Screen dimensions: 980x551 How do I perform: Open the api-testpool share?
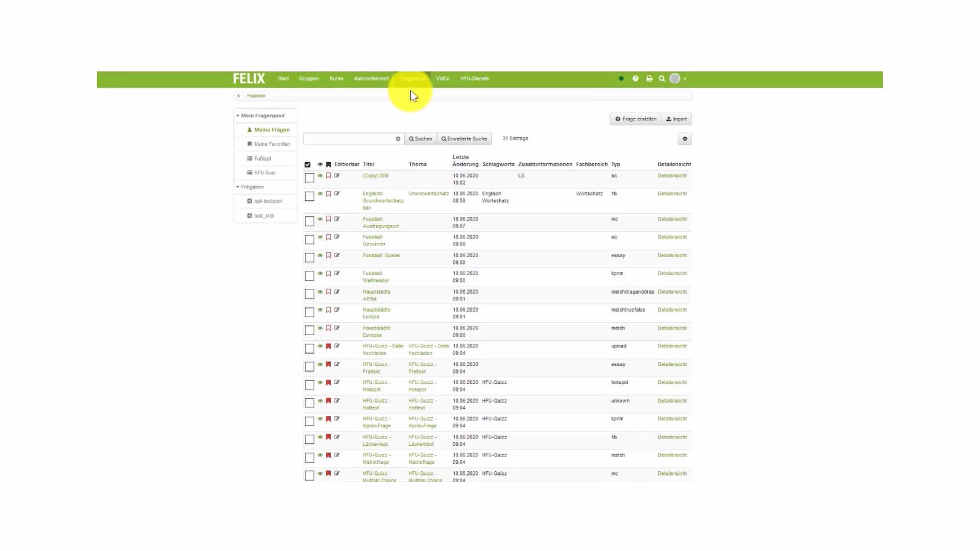(x=264, y=201)
